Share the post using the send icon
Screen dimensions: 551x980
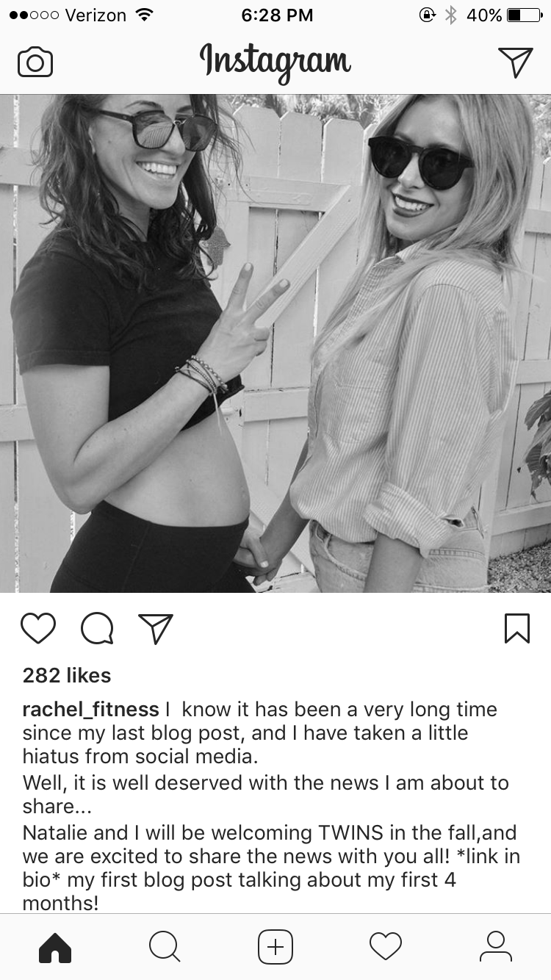[x=156, y=629]
